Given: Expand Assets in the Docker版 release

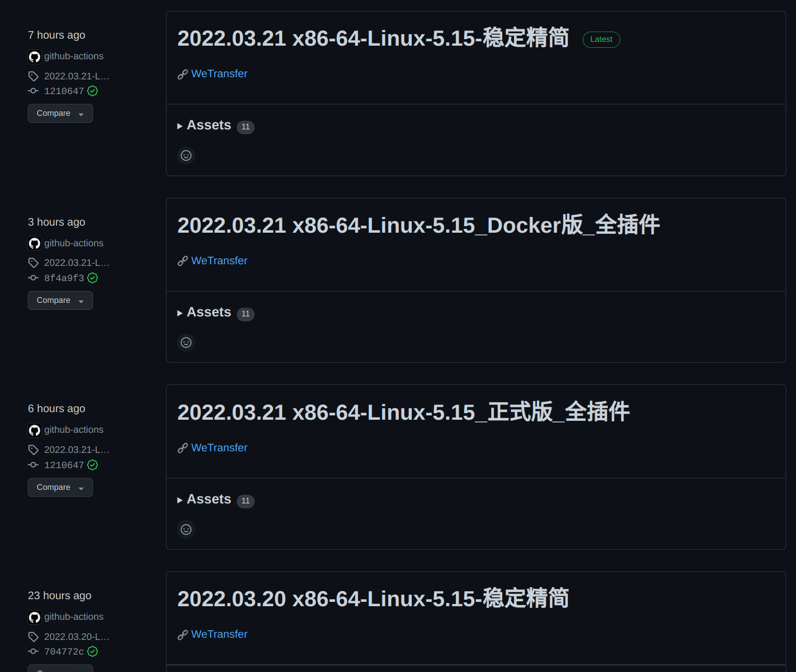Looking at the screenshot, I should point(209,313).
